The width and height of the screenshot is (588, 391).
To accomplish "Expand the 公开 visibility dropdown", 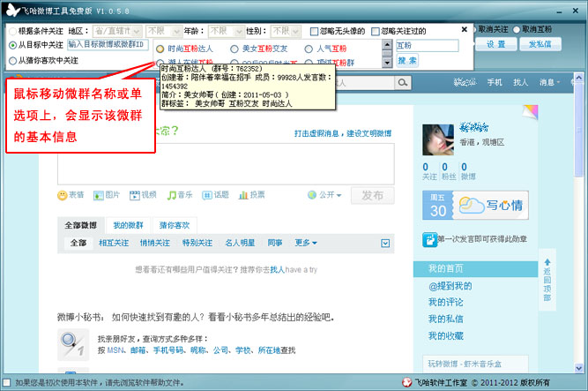I will [330, 195].
